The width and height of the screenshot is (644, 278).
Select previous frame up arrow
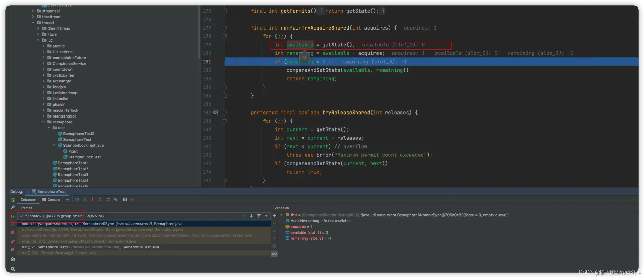coord(243,216)
